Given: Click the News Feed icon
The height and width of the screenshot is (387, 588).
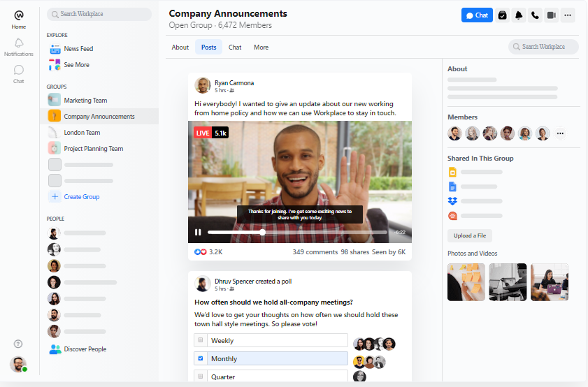Looking at the screenshot, I should [55, 49].
